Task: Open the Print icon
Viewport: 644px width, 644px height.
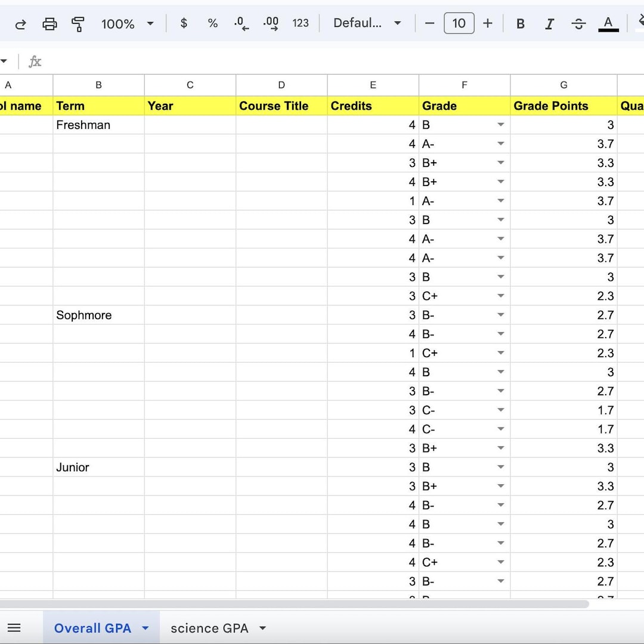Action: 49,24
